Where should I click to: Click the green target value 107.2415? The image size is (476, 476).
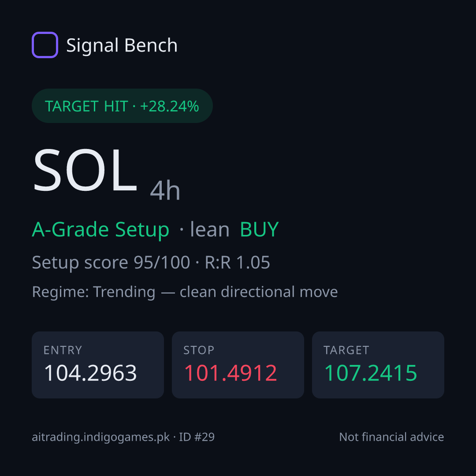[371, 373]
